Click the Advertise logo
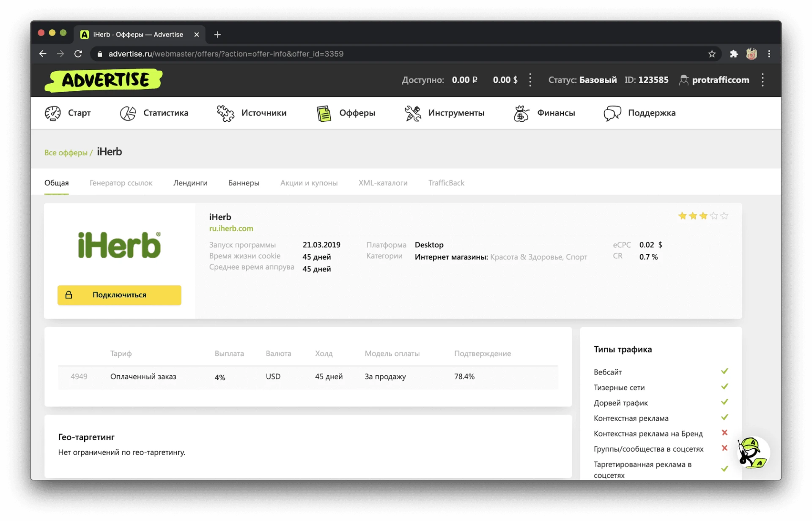The height and width of the screenshot is (521, 812). 104,80
